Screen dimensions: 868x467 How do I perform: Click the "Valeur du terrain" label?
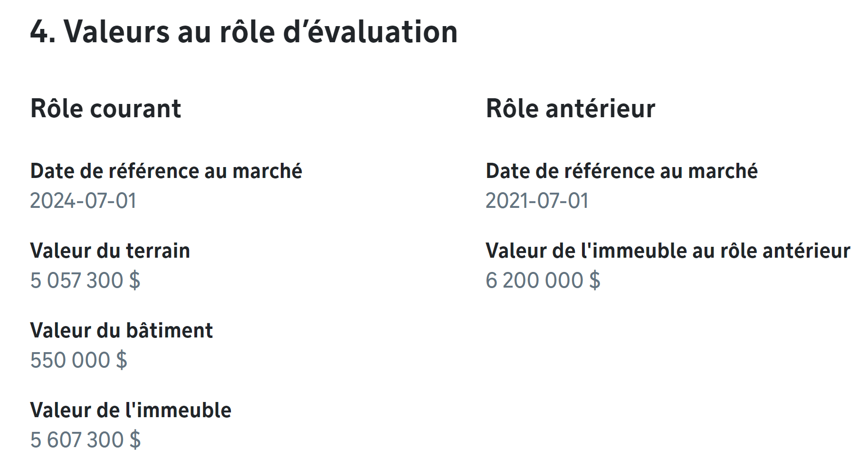click(x=110, y=251)
